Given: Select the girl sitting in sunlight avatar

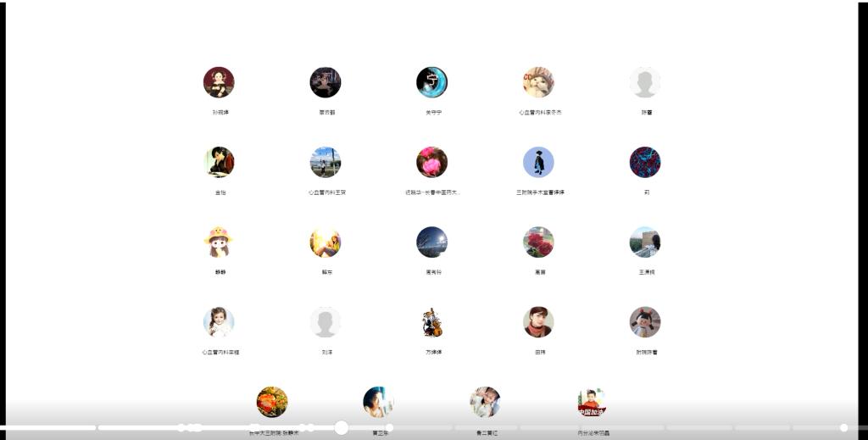Looking at the screenshot, I should tap(325, 242).
